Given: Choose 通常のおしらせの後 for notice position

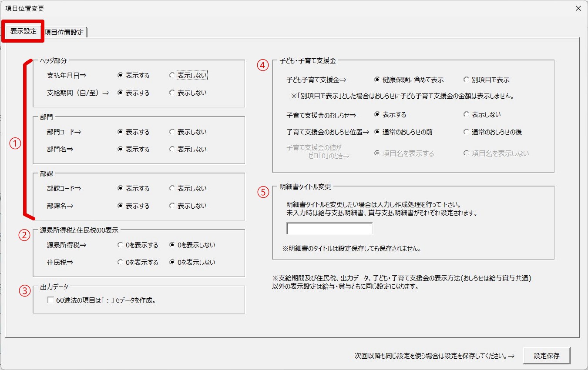Looking at the screenshot, I should [x=467, y=132].
